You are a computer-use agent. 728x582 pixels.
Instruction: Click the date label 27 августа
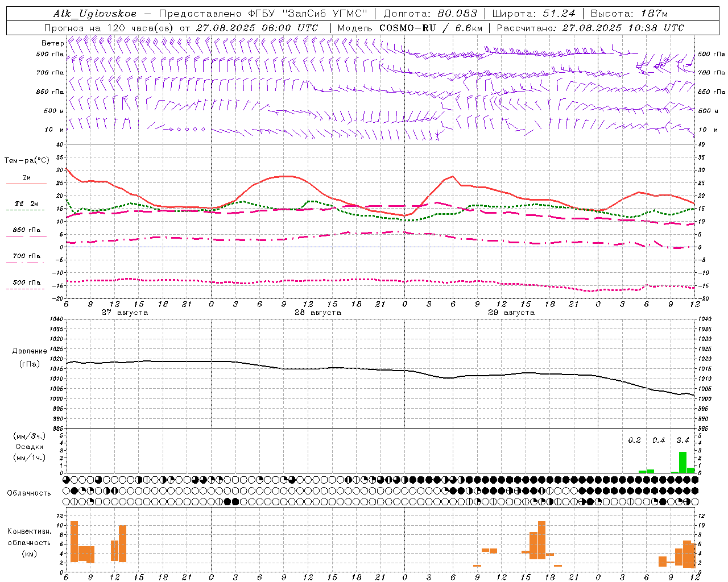125,313
